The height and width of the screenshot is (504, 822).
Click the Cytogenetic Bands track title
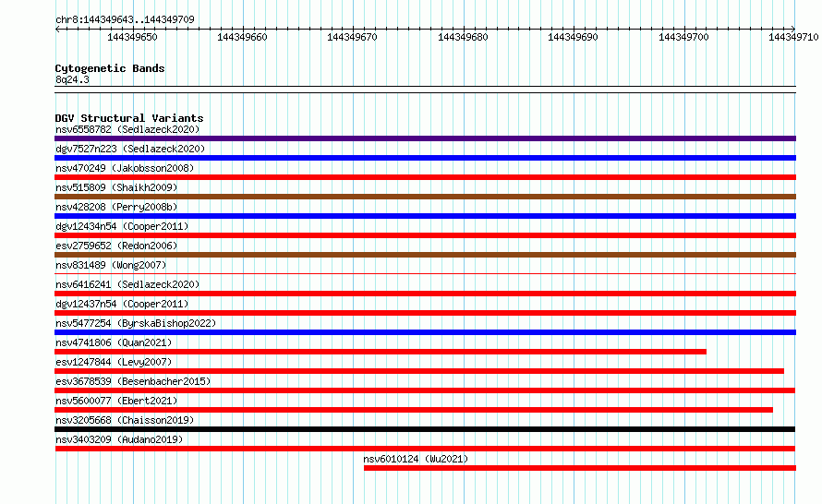coord(110,68)
